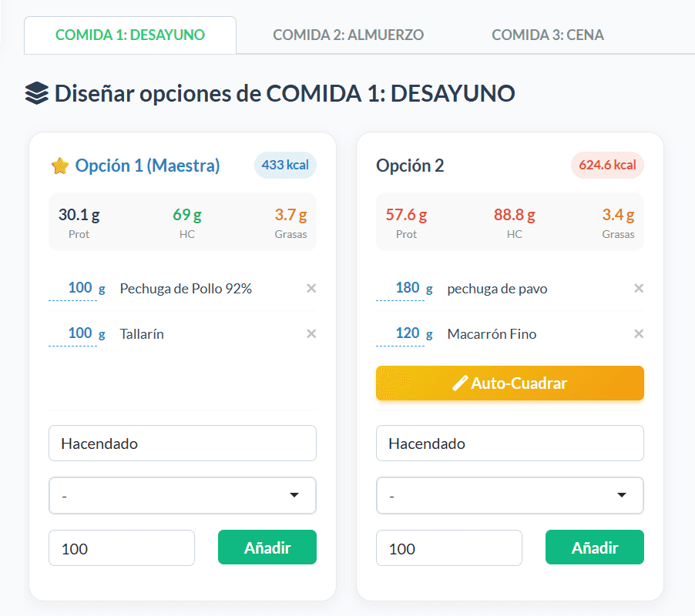
Task: Edit 100 g amount for Pechuga de Pollo
Action: (x=72, y=288)
